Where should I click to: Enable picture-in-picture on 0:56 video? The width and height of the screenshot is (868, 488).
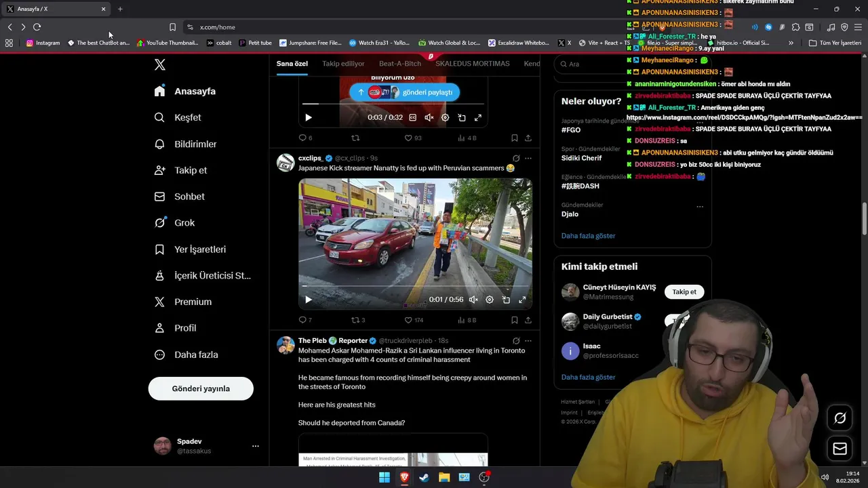click(x=506, y=300)
